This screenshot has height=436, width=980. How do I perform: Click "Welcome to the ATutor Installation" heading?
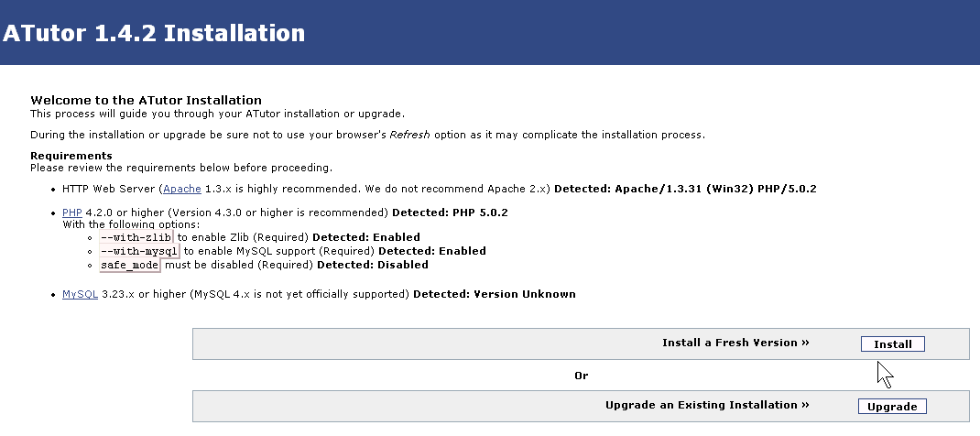click(x=146, y=100)
